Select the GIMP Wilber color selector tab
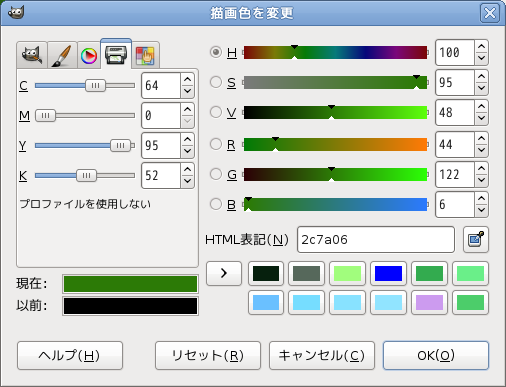The image size is (506, 387). 32,55
